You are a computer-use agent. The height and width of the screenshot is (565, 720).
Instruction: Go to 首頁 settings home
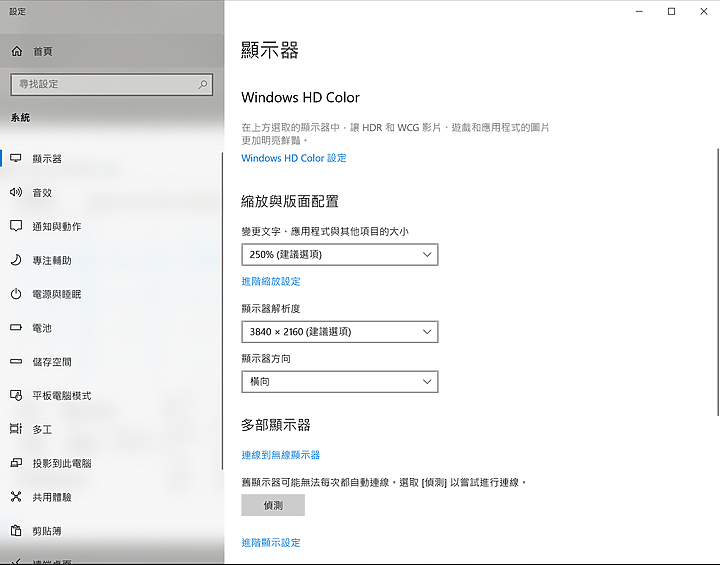click(112, 51)
